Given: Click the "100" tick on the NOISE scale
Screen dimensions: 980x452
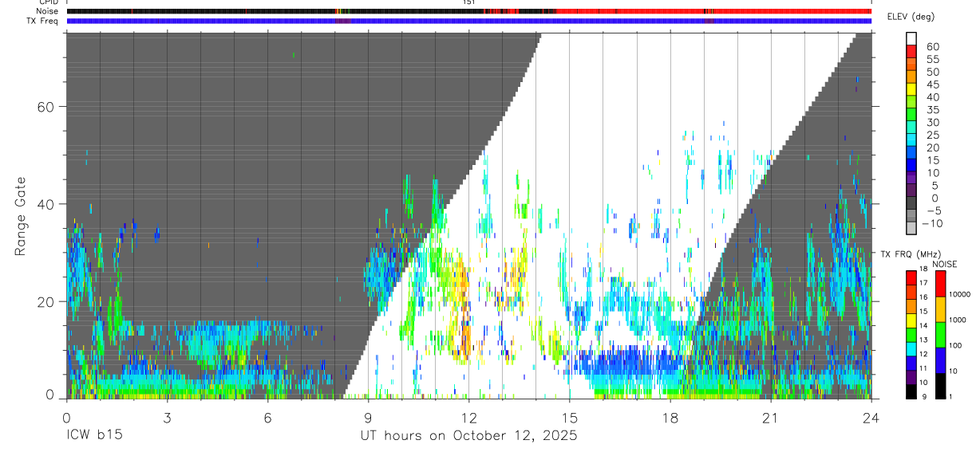Looking at the screenshot, I should click(955, 345).
